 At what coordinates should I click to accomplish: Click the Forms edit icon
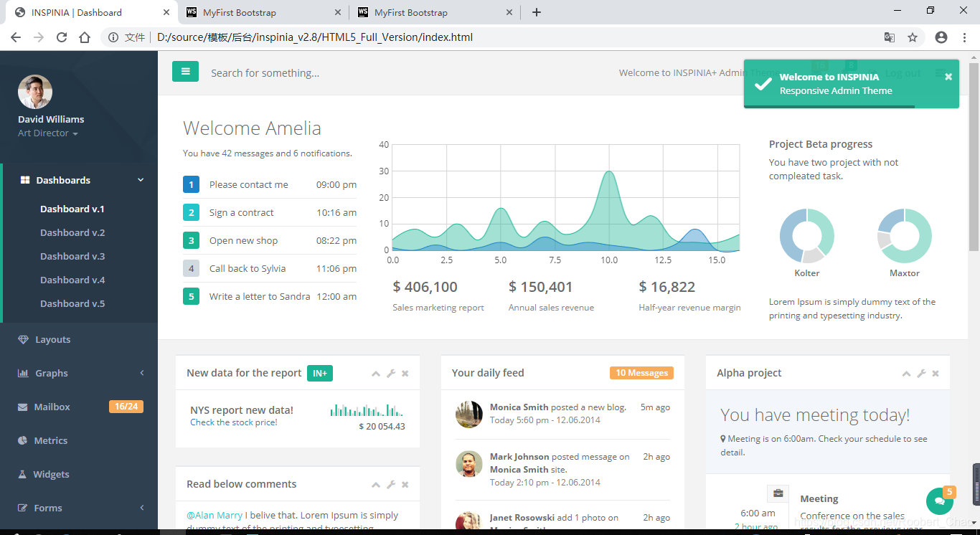click(23, 508)
